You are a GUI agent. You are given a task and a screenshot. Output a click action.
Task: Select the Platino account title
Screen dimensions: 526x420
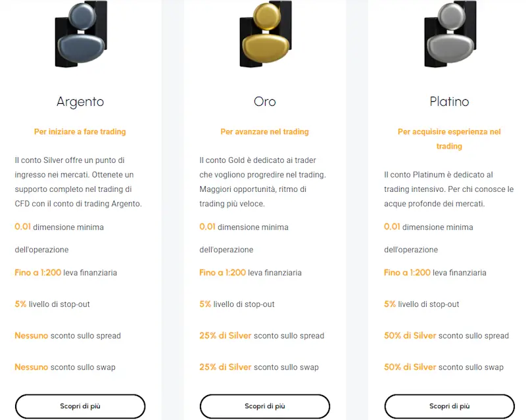(449, 101)
